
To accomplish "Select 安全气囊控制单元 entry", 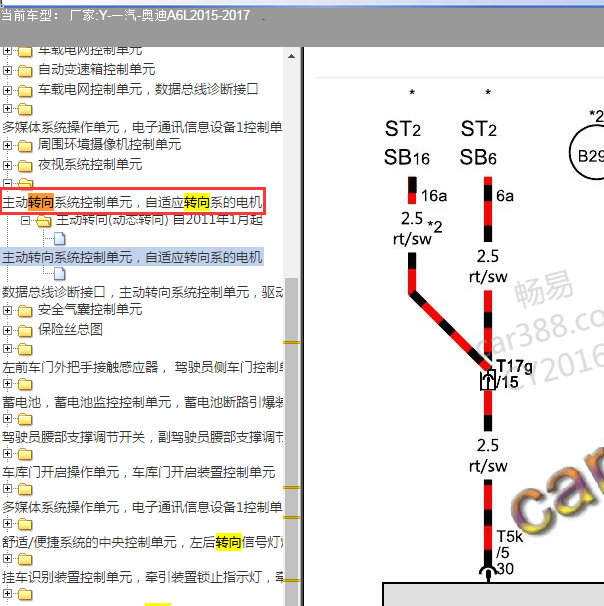I will tap(90, 310).
